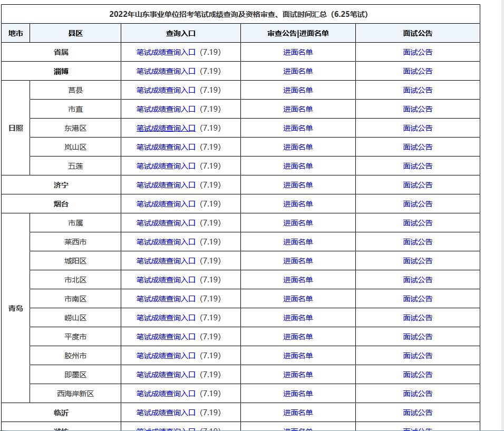This screenshot has height=431, width=504.
Task: Click 笔试成绩查询入口 for 日照 市直
Action: [166, 109]
